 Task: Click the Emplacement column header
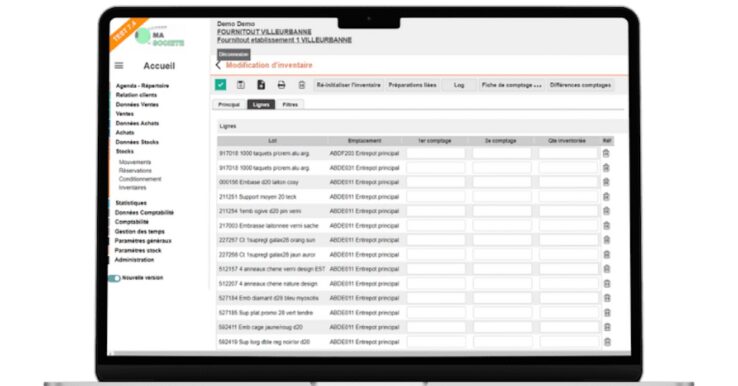(x=365, y=141)
